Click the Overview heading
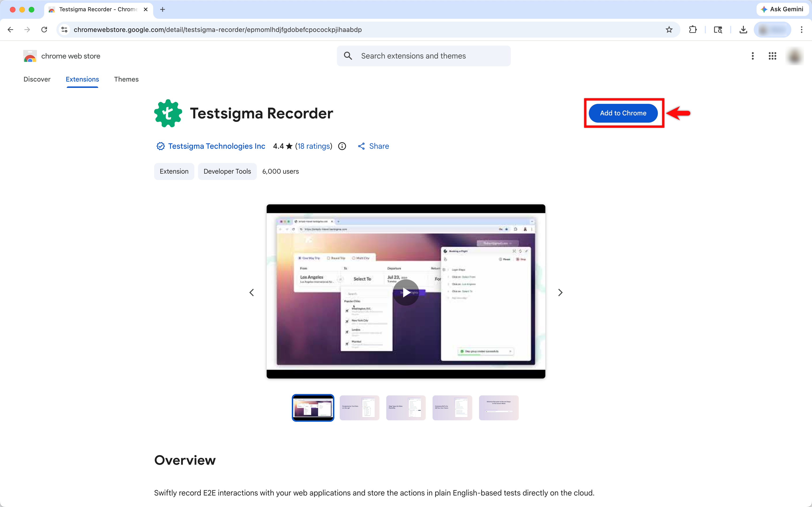This screenshot has width=812, height=507. pos(185,460)
